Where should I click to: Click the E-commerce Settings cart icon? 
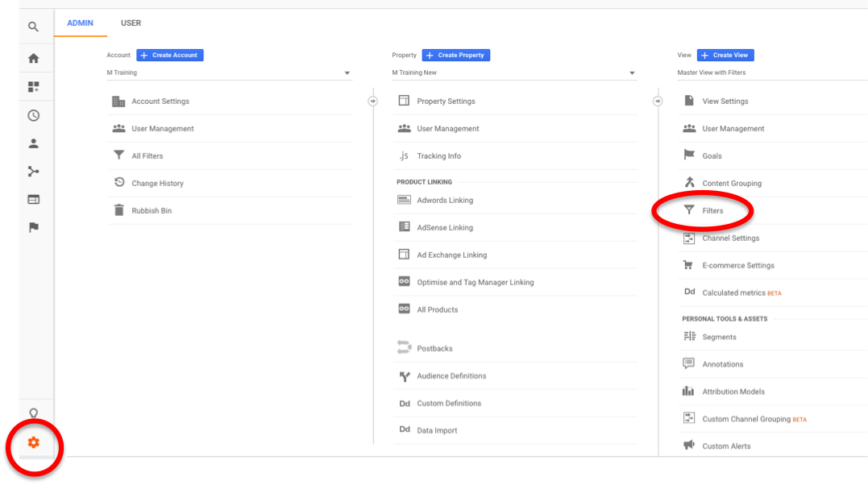pos(688,264)
